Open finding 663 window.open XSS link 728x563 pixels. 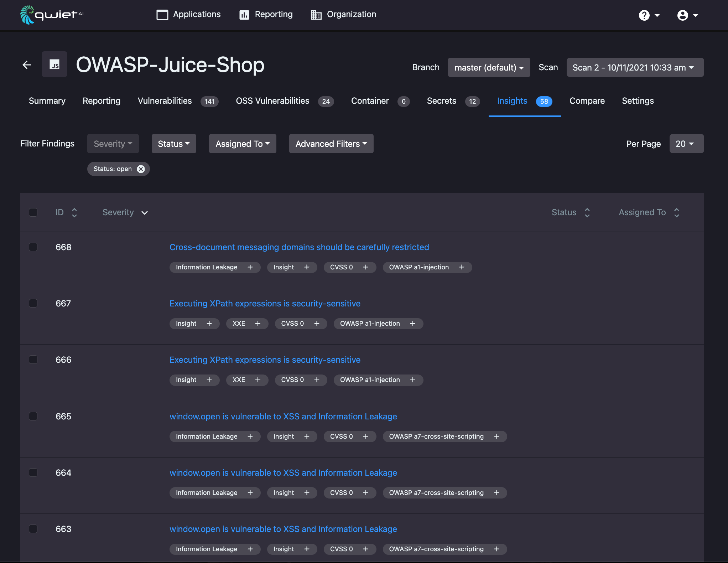(x=283, y=529)
